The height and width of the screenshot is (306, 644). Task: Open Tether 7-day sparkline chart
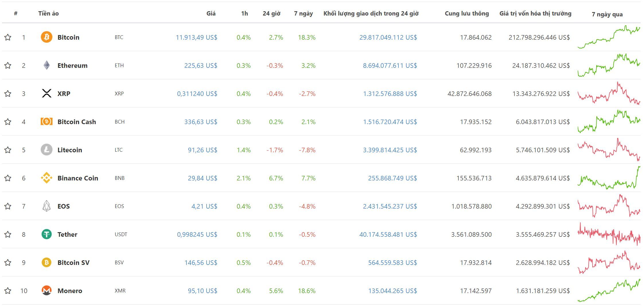609,234
